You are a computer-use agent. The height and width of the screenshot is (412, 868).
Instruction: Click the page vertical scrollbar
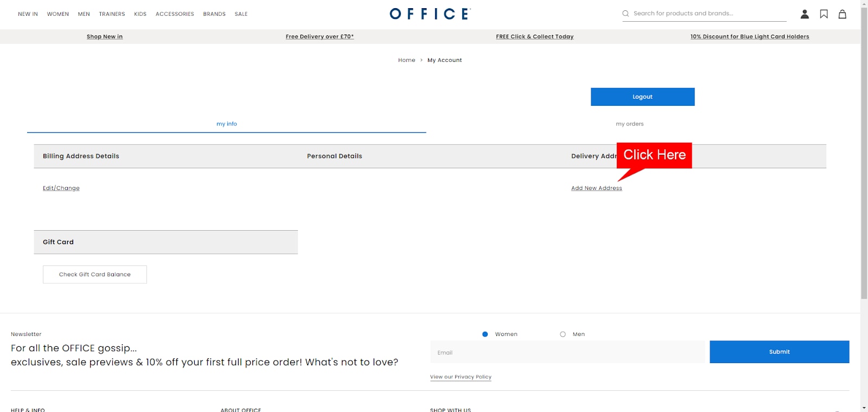pyautogui.click(x=864, y=152)
